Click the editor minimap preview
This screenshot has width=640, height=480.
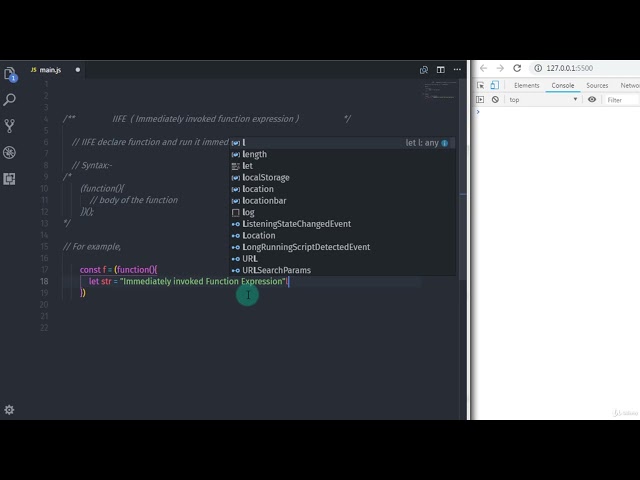[439, 90]
